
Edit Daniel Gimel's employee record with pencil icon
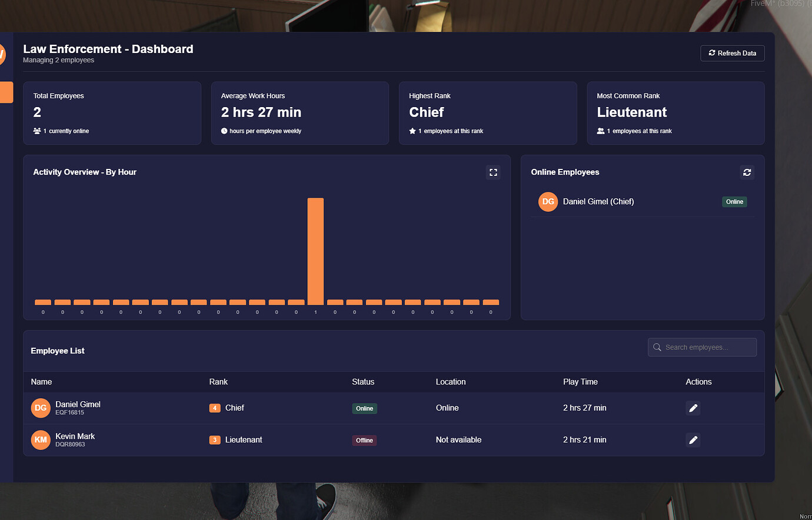point(693,408)
